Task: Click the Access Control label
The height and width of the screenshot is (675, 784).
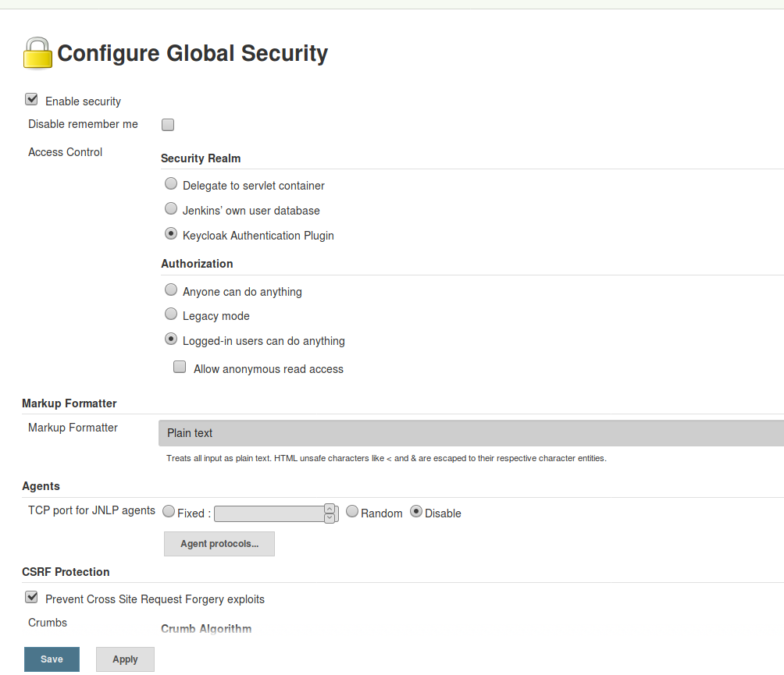Action: 65,152
